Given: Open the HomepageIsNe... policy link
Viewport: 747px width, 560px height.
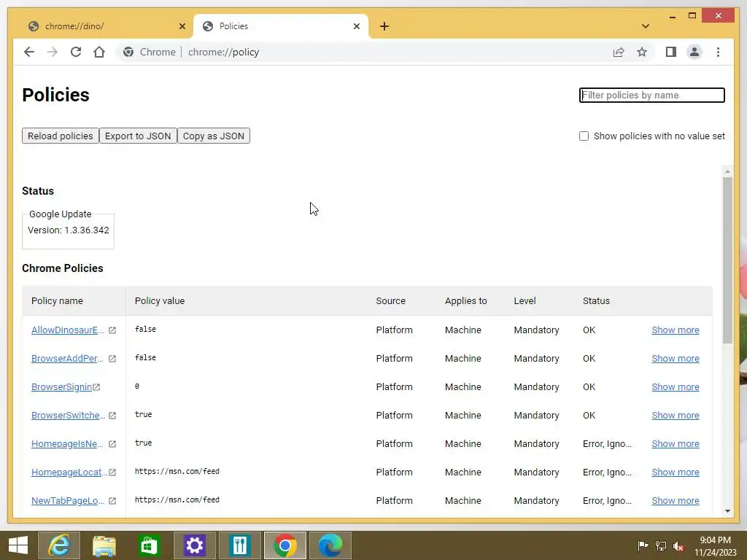Looking at the screenshot, I should click(67, 444).
